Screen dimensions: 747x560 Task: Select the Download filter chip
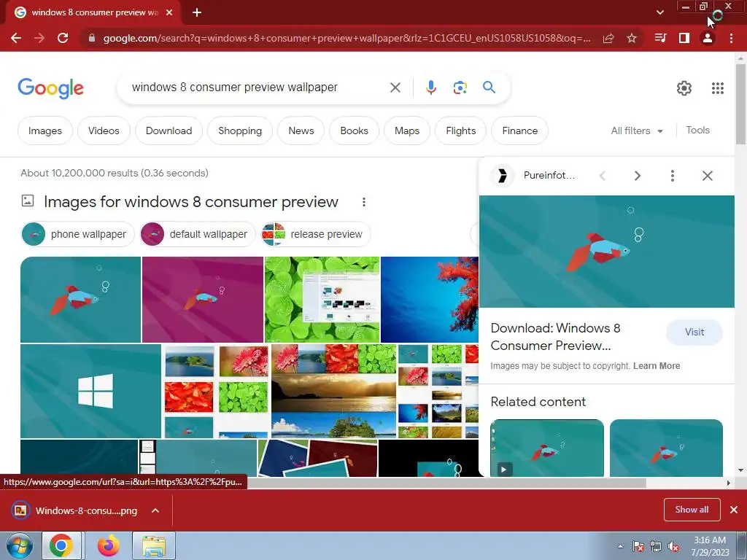[169, 131]
